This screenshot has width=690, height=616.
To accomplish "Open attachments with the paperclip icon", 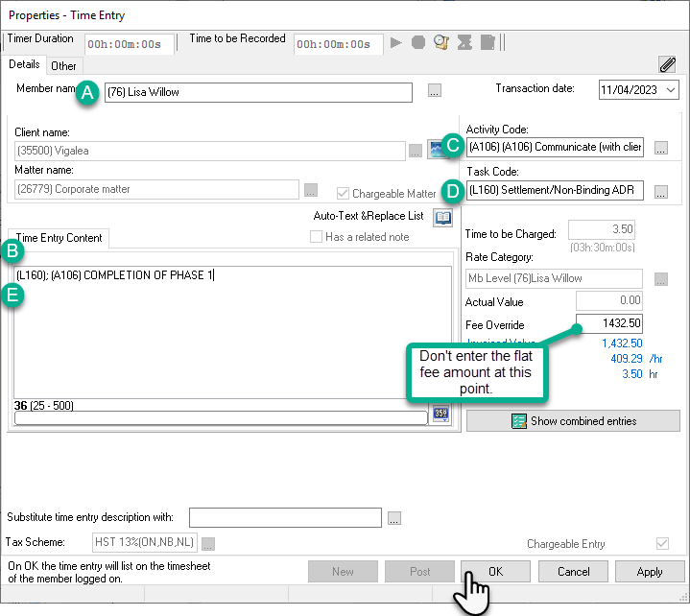I will (668, 64).
